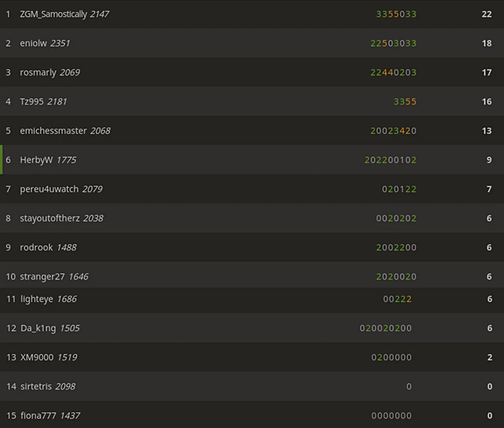The width and height of the screenshot is (504, 428).
Task: Click player name eniolw
Action: coord(33,43)
